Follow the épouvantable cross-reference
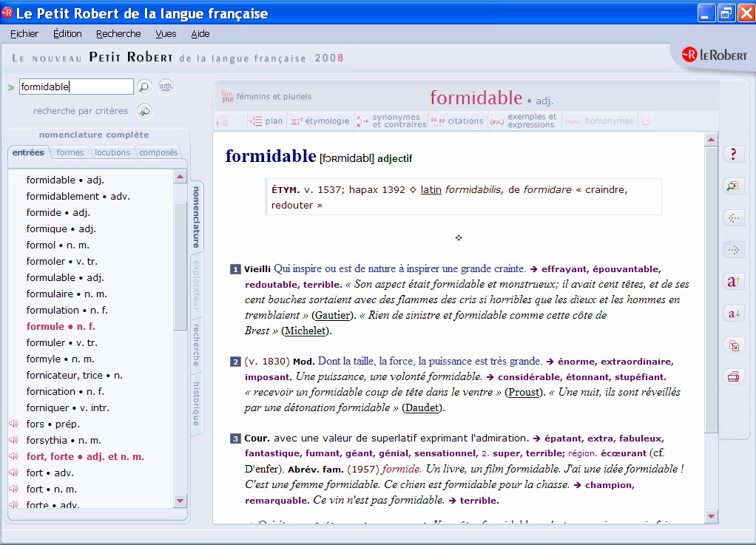Image resolution: width=756 pixels, height=545 pixels. pos(627,269)
